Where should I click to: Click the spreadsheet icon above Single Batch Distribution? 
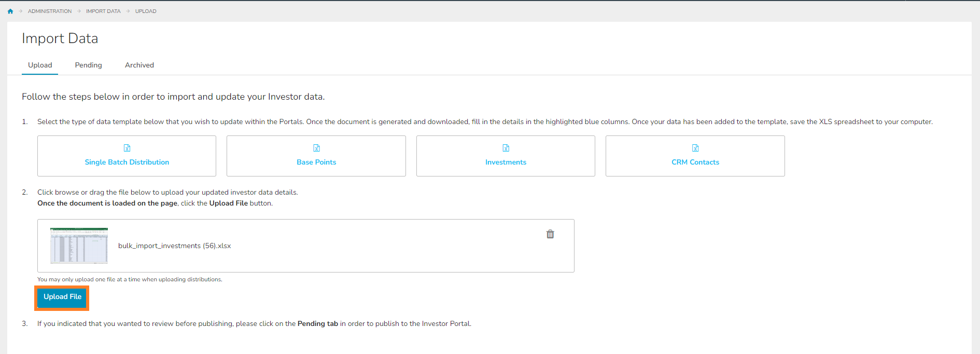pos(127,148)
